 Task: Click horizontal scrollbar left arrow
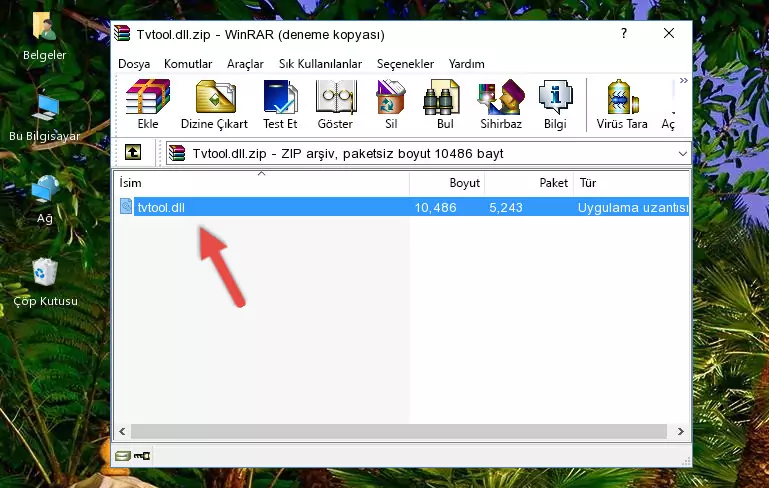pyautogui.click(x=123, y=432)
